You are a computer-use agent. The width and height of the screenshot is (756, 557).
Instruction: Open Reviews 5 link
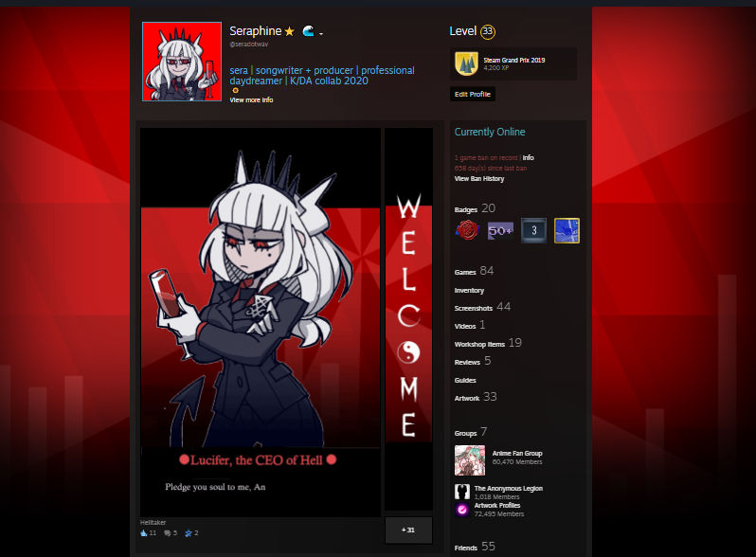(473, 361)
